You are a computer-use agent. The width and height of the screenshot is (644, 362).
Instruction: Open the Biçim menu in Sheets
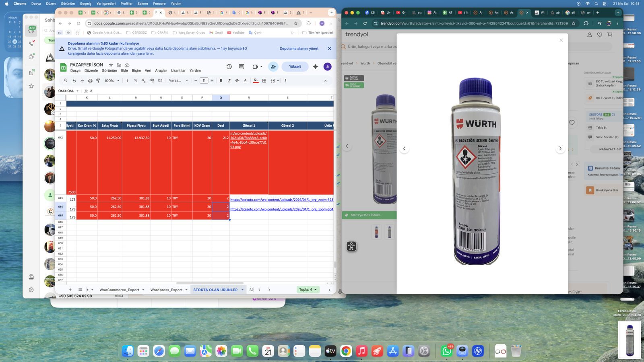point(136,70)
